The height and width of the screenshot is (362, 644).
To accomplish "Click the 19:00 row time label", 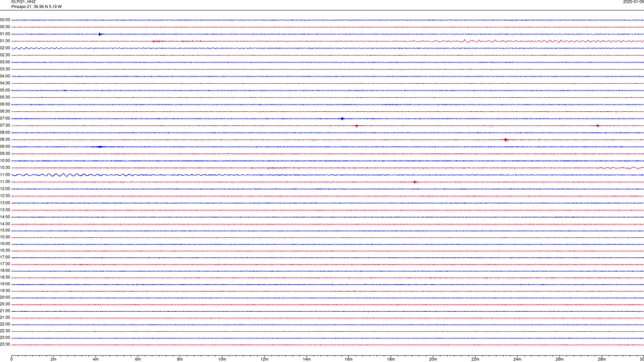I will coord(5,284).
